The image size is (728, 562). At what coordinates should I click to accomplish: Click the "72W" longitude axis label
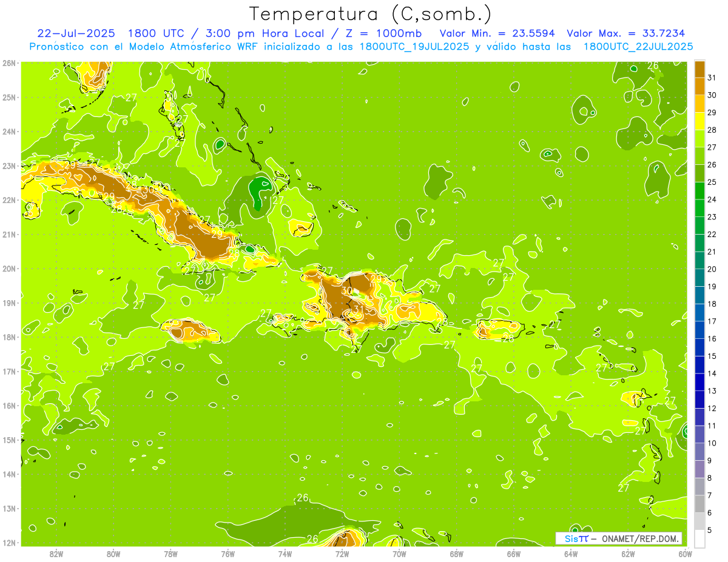[x=342, y=553]
